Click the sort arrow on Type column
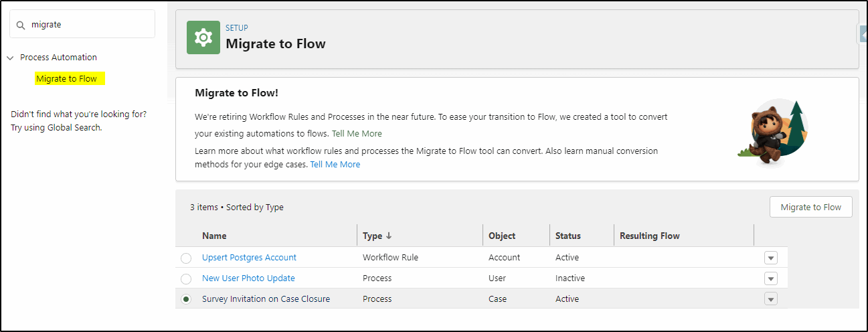The width and height of the screenshot is (868, 332). click(x=389, y=236)
